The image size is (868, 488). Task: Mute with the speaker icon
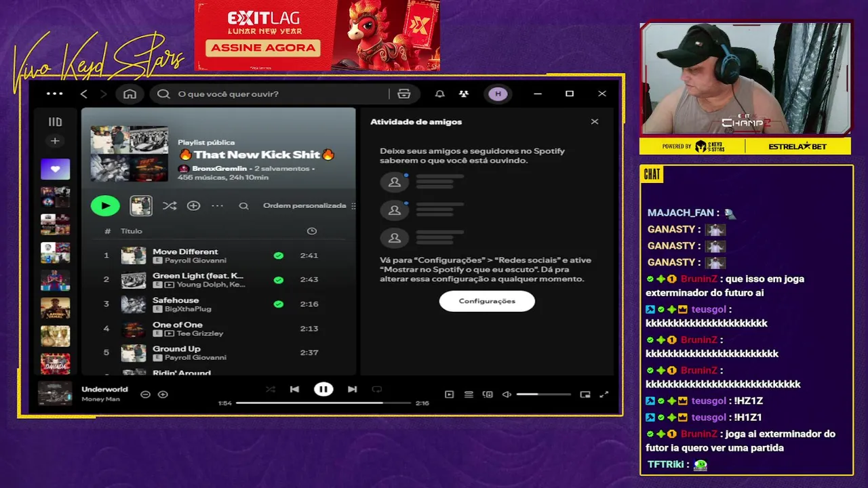click(x=507, y=394)
